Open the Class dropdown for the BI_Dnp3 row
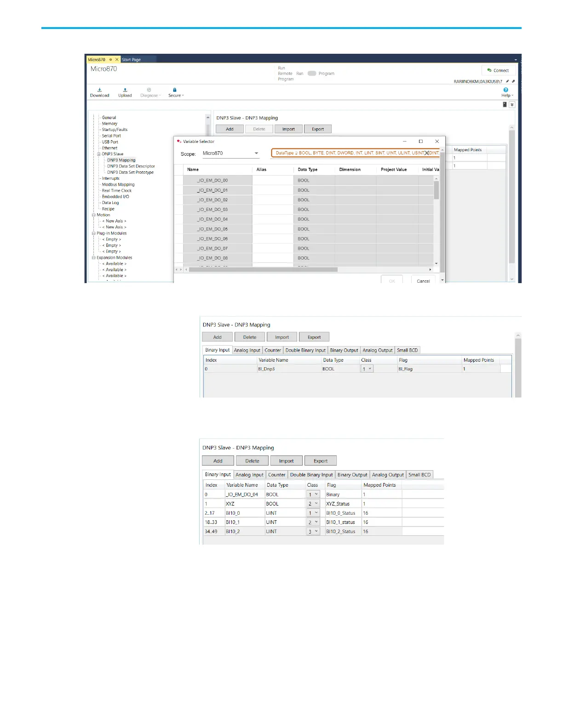The height and width of the screenshot is (728, 563). [367, 369]
